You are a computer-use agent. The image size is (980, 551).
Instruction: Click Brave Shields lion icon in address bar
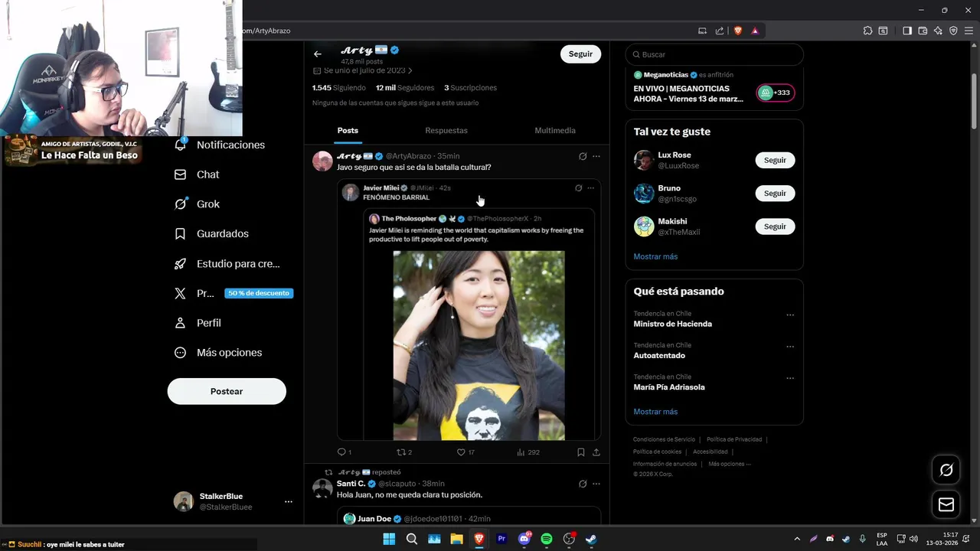pyautogui.click(x=738, y=31)
